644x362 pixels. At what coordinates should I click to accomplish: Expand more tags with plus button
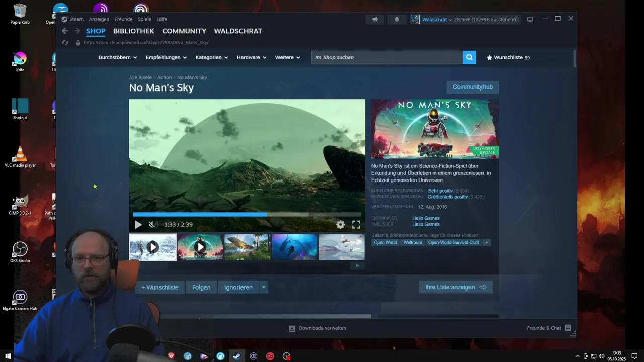click(486, 243)
